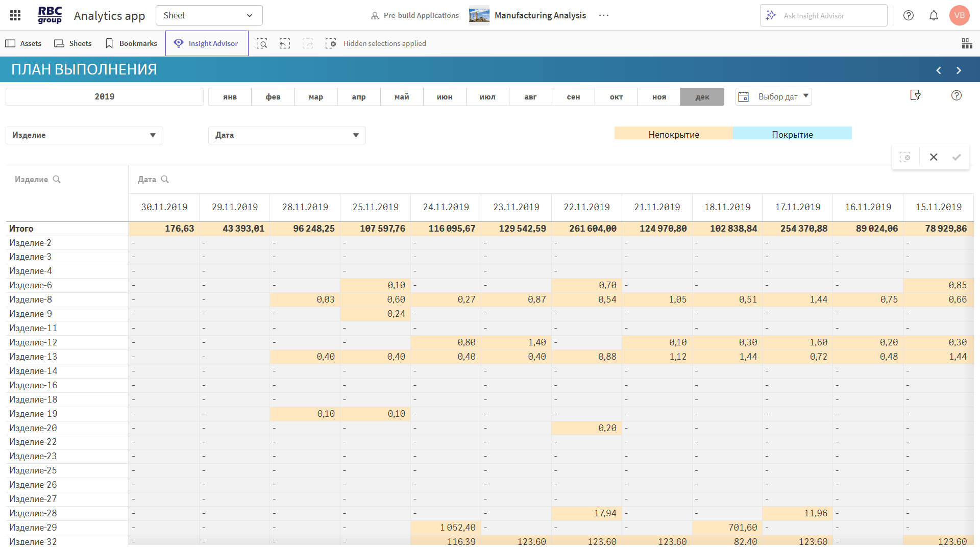Toggle the дек month filter

point(702,97)
